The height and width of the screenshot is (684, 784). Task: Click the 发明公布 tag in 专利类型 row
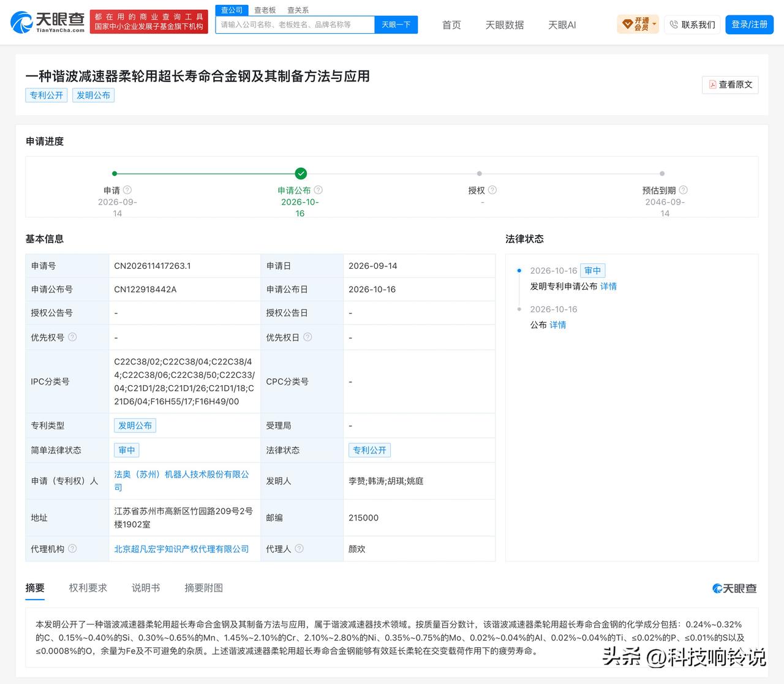tap(135, 426)
